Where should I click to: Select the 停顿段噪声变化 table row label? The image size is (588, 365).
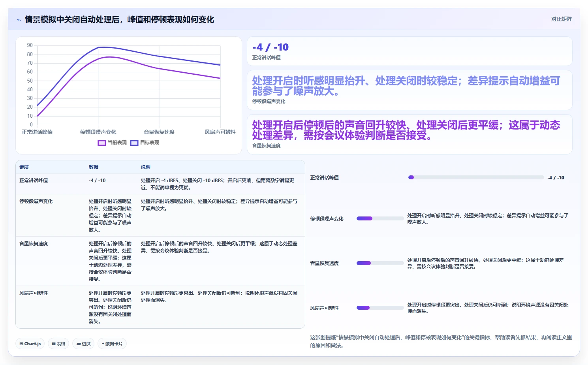36,201
